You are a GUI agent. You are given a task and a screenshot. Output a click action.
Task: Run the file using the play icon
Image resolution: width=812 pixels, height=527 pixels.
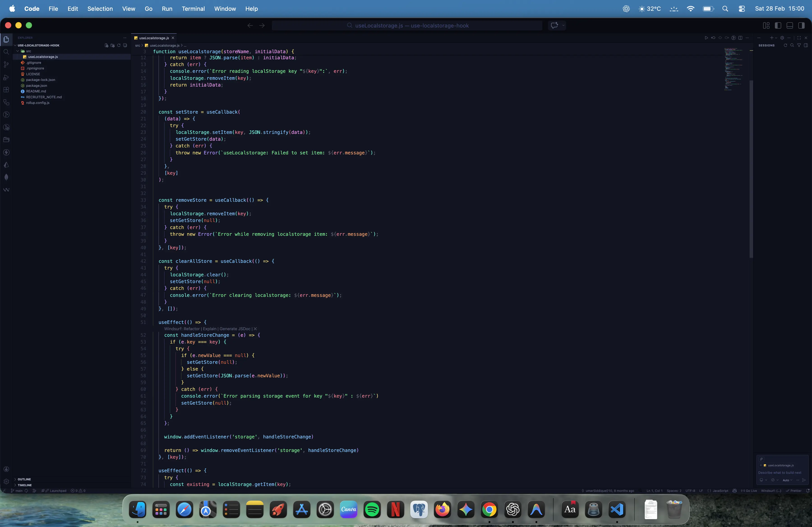tap(707, 38)
